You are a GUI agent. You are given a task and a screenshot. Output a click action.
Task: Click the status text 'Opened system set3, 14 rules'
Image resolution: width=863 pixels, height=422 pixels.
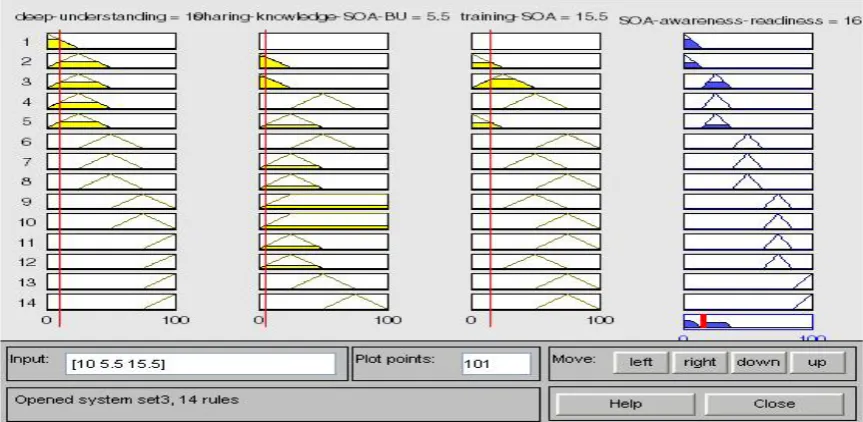pos(127,400)
